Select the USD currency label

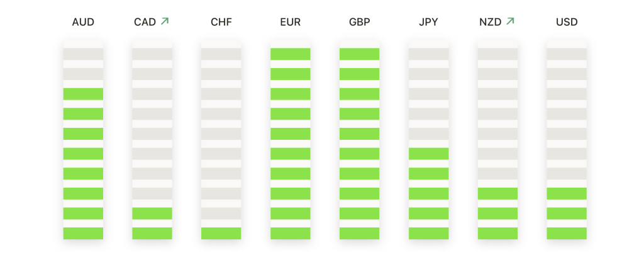(x=567, y=22)
